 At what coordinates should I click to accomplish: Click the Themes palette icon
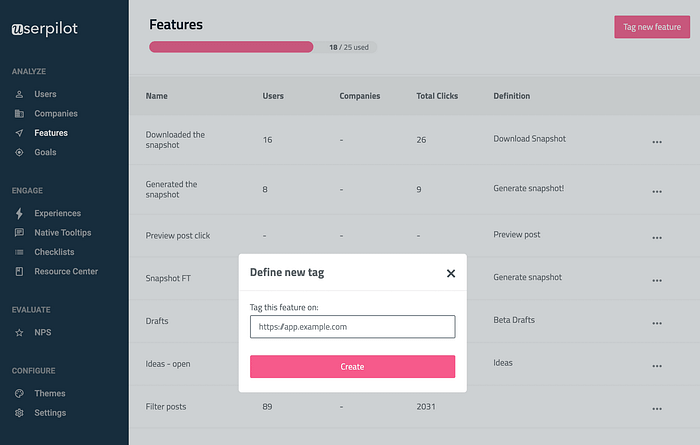[20, 393]
